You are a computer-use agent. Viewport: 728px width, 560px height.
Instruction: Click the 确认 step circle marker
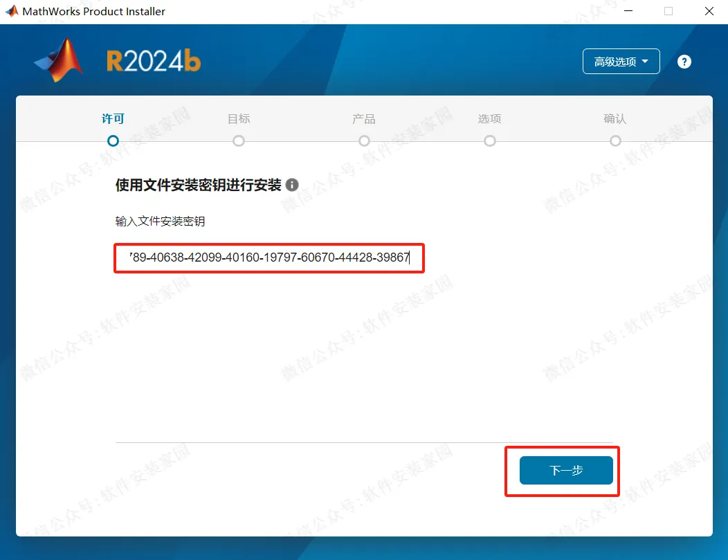pyautogui.click(x=616, y=141)
